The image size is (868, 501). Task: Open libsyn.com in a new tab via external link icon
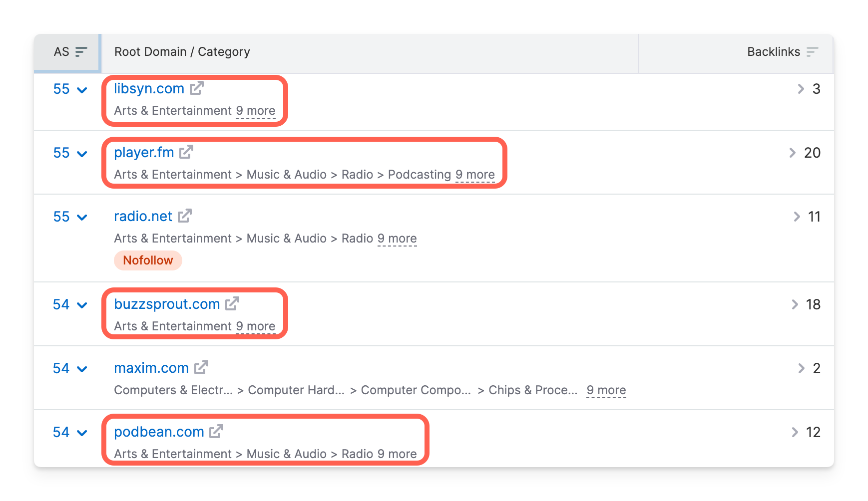click(x=198, y=88)
